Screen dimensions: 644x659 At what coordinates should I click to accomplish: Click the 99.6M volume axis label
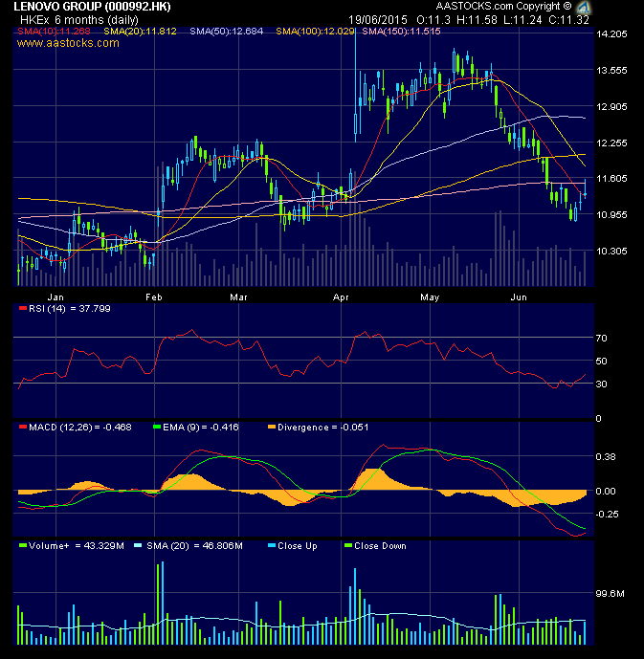pyautogui.click(x=610, y=593)
